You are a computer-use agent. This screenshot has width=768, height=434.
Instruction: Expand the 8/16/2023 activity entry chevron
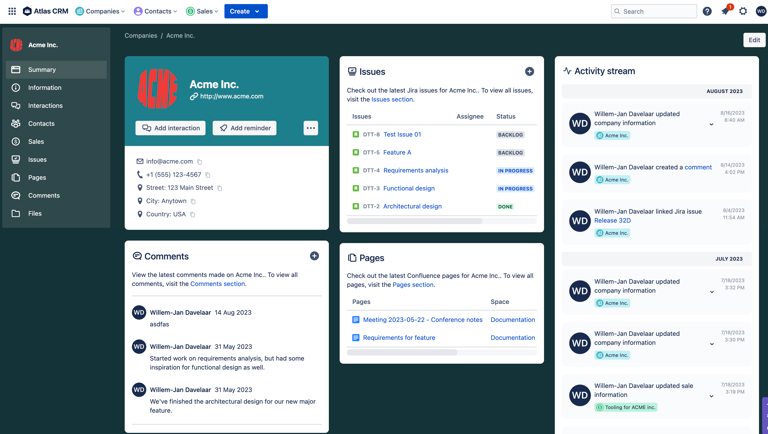pos(712,125)
